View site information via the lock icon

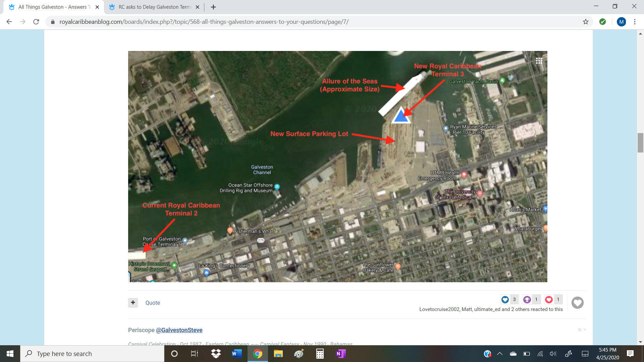click(x=53, y=22)
